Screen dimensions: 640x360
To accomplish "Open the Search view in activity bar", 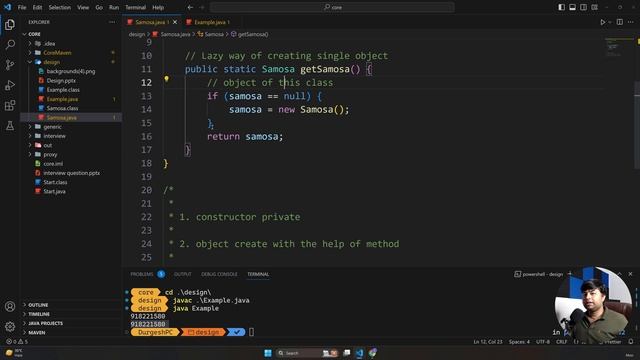I will pyautogui.click(x=10, y=44).
